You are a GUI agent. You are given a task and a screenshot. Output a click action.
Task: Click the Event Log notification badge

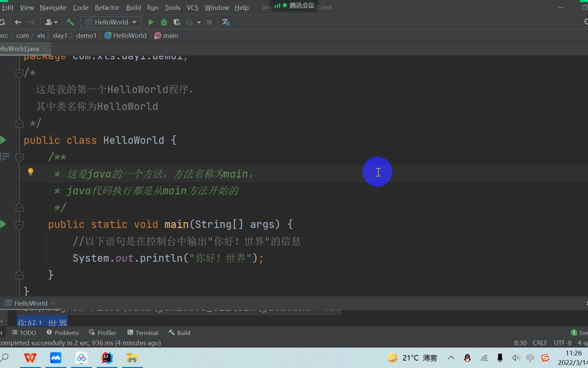[574, 333]
